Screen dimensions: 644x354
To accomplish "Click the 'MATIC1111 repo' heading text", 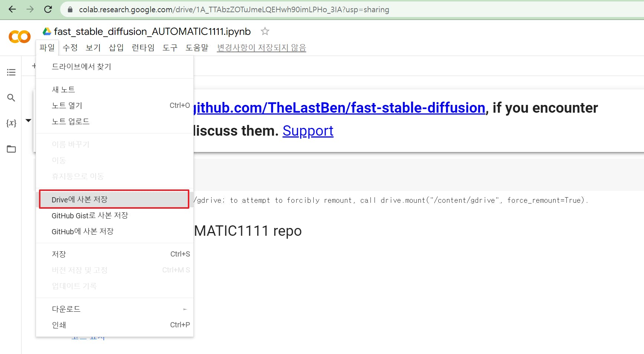I will click(x=248, y=231).
